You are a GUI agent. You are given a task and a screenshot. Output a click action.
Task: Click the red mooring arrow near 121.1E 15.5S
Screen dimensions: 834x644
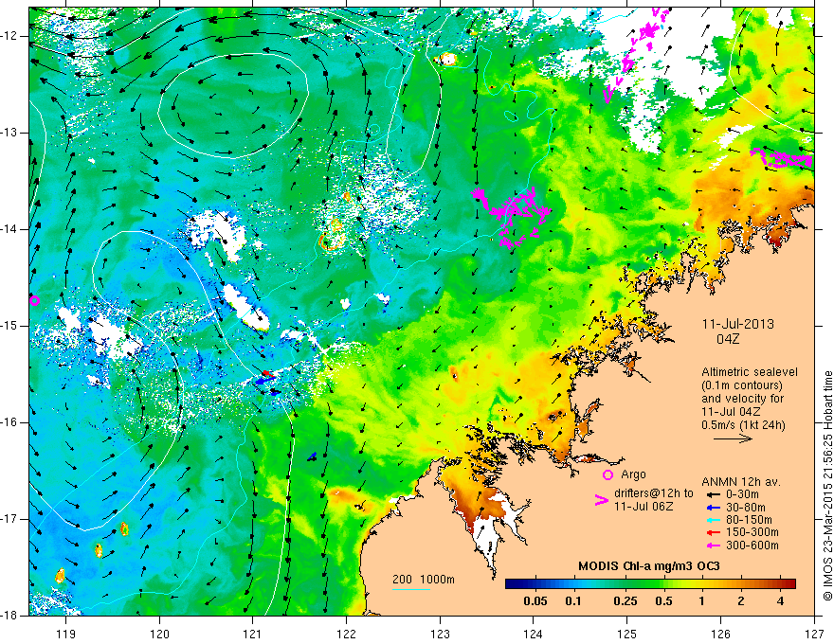pos(268,375)
